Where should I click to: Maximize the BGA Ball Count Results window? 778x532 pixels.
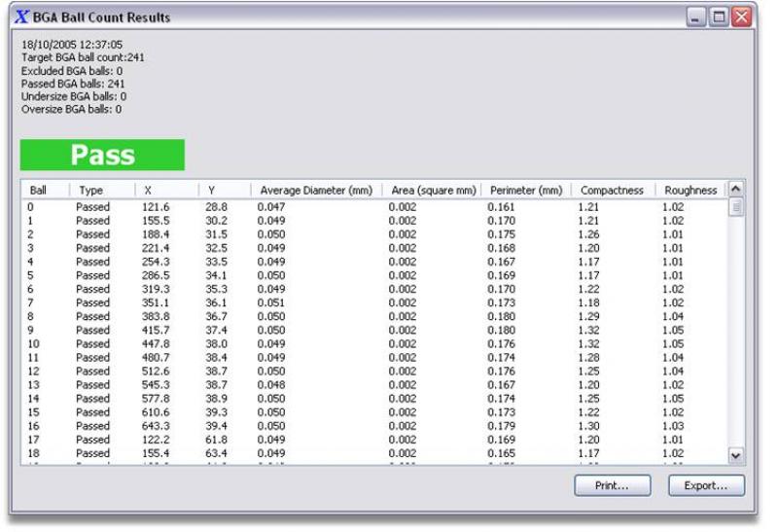click(719, 18)
